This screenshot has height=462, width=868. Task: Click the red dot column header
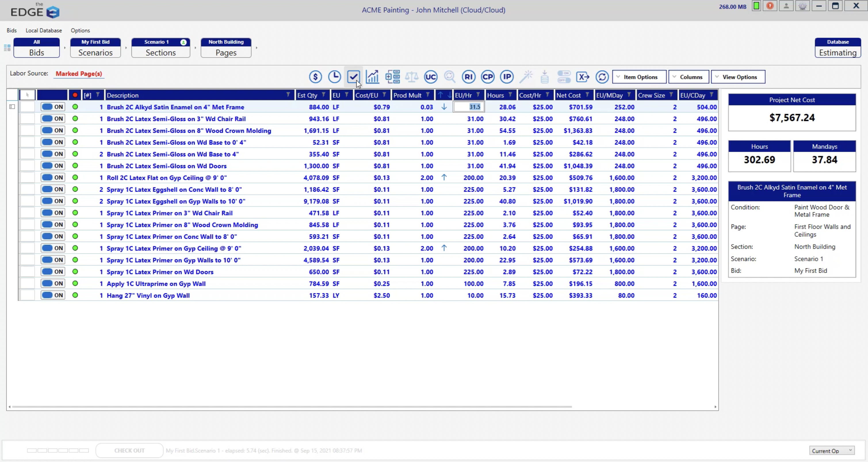75,95
